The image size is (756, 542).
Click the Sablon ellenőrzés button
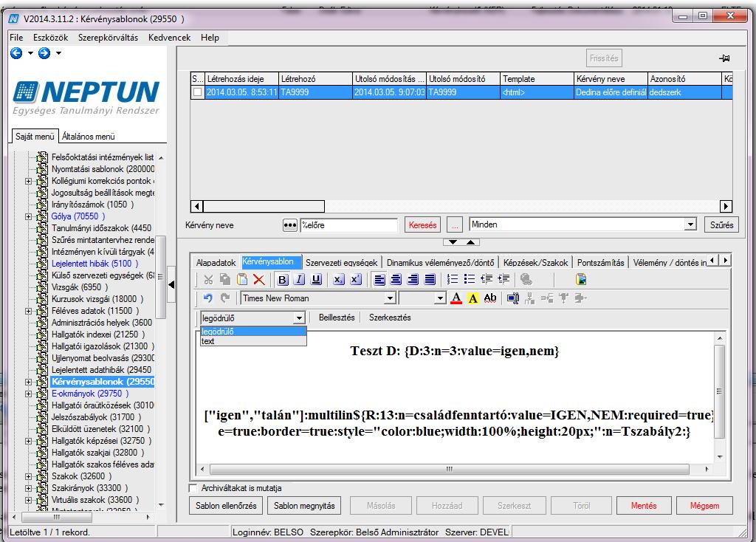[226, 506]
